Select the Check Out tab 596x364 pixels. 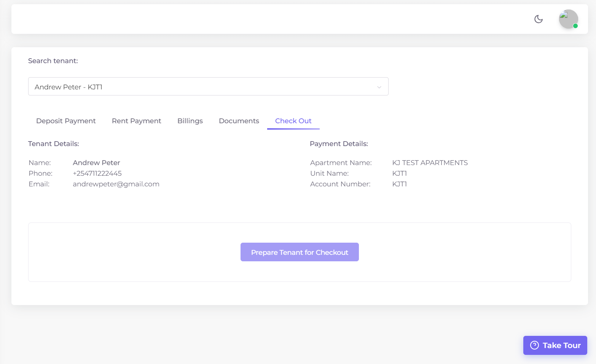click(x=293, y=121)
